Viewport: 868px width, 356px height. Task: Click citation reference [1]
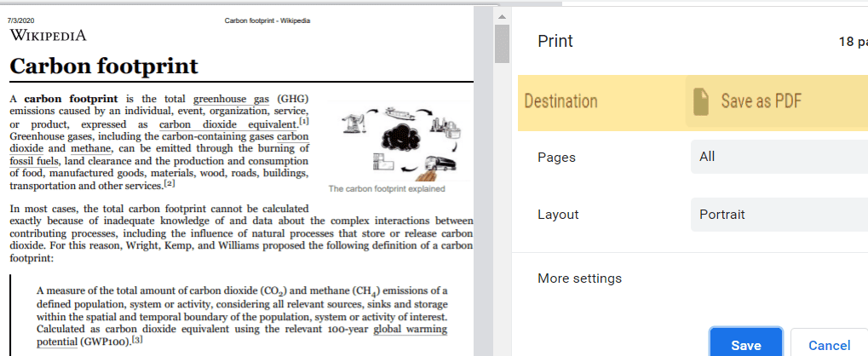pos(303,122)
